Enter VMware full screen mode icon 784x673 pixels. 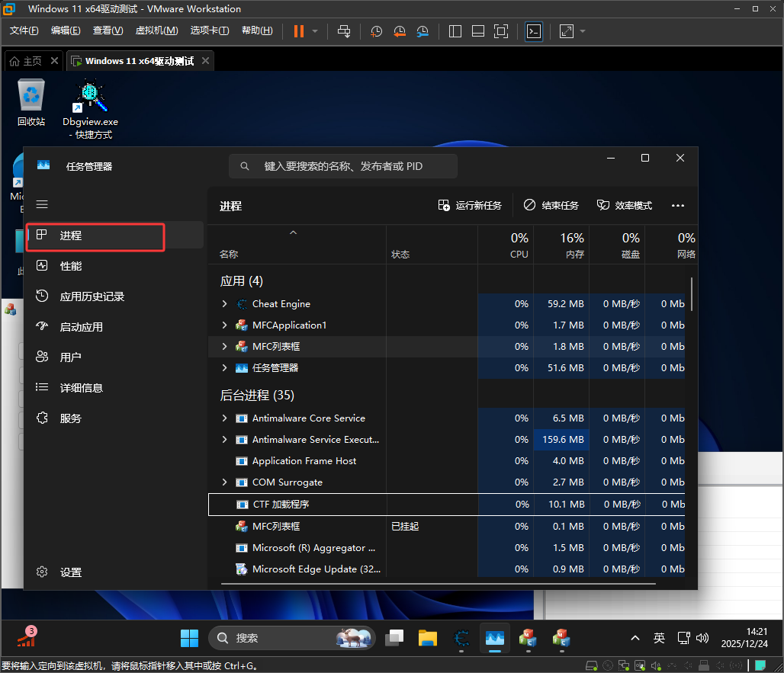501,31
